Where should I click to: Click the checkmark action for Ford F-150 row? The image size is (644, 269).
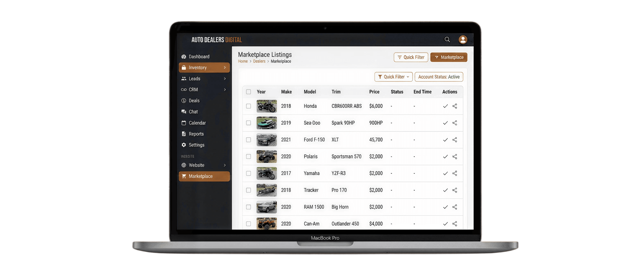(x=445, y=140)
